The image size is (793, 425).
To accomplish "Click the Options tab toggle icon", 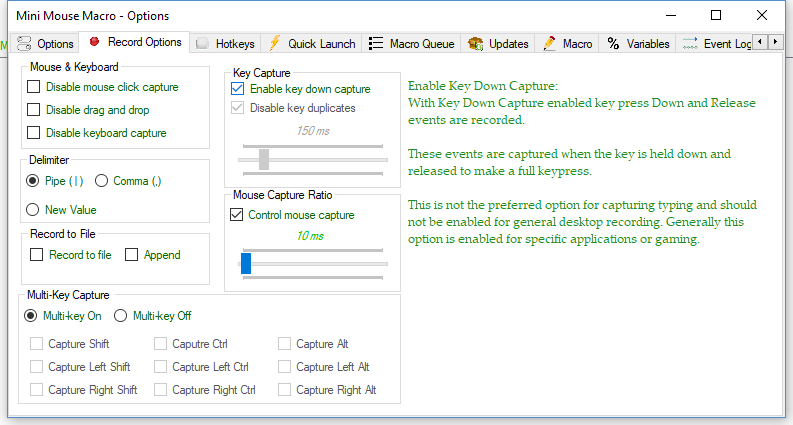I will point(24,44).
